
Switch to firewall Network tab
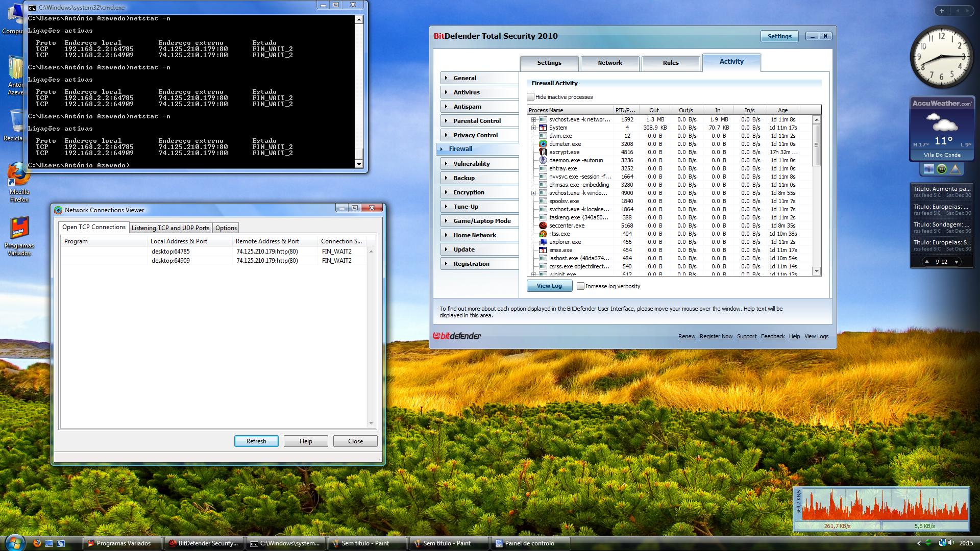click(610, 63)
